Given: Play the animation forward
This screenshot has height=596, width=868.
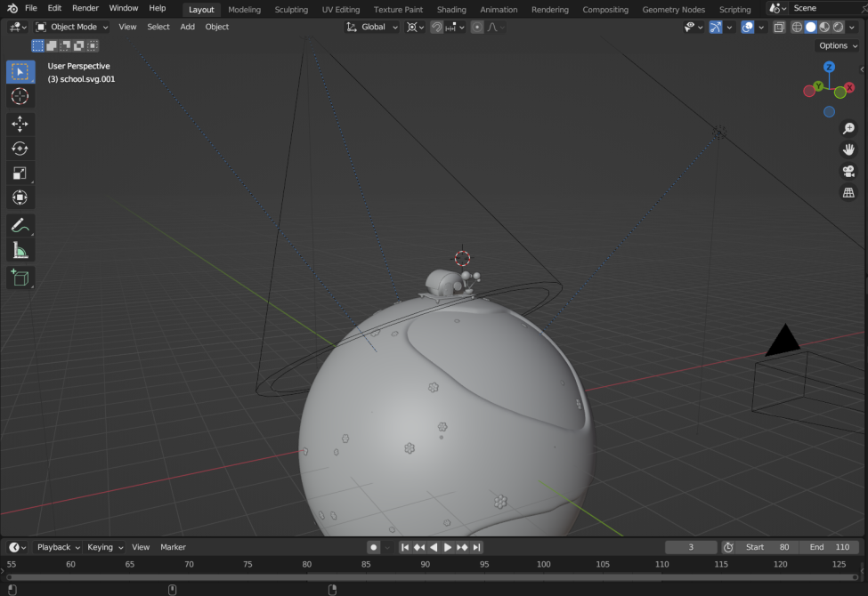Looking at the screenshot, I should (448, 547).
